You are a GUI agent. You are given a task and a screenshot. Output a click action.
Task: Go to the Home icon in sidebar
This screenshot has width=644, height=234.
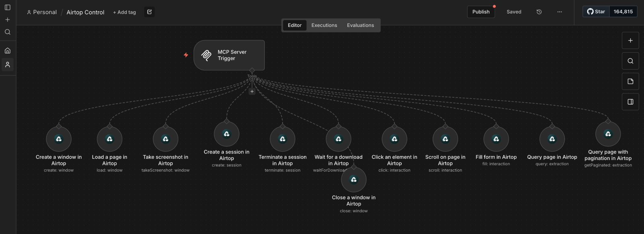(x=7, y=51)
